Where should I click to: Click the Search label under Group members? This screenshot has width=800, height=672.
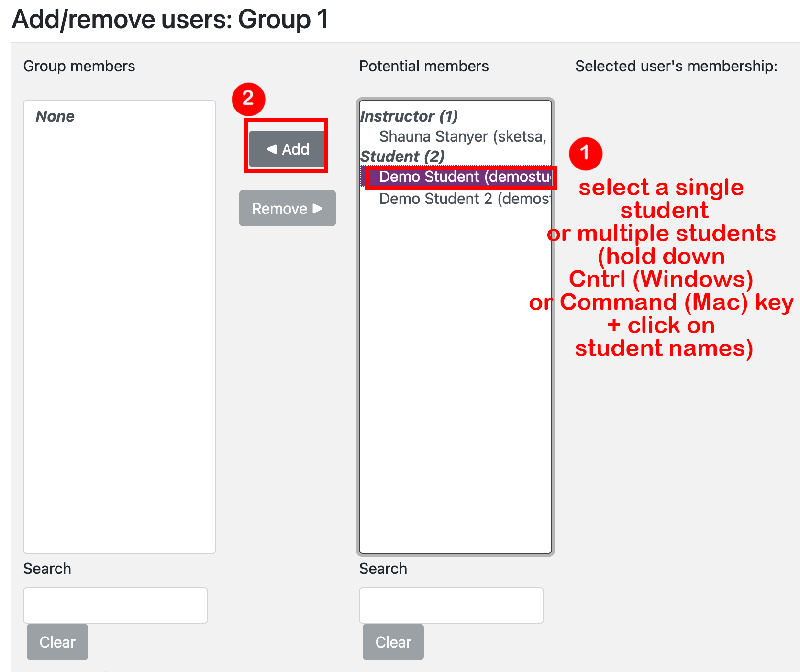(x=47, y=569)
